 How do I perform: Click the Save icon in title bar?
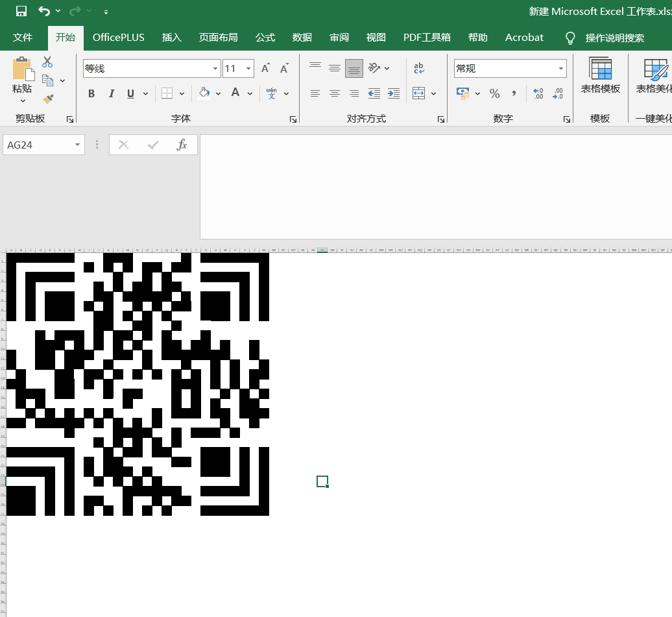tap(21, 11)
